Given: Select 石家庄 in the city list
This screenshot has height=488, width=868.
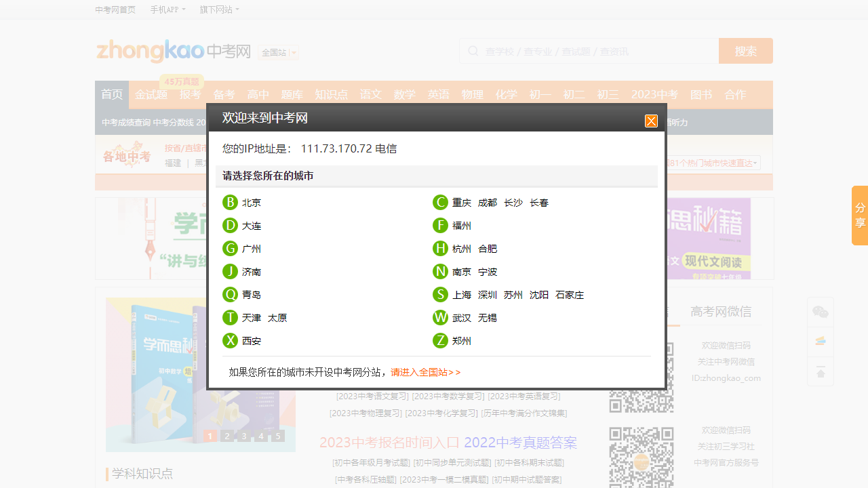Looking at the screenshot, I should pos(570,295).
